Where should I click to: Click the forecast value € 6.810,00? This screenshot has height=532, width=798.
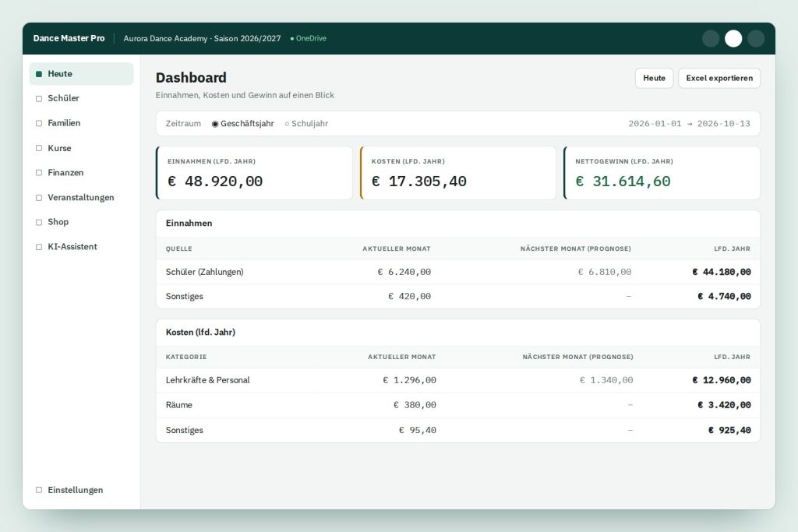click(x=605, y=272)
